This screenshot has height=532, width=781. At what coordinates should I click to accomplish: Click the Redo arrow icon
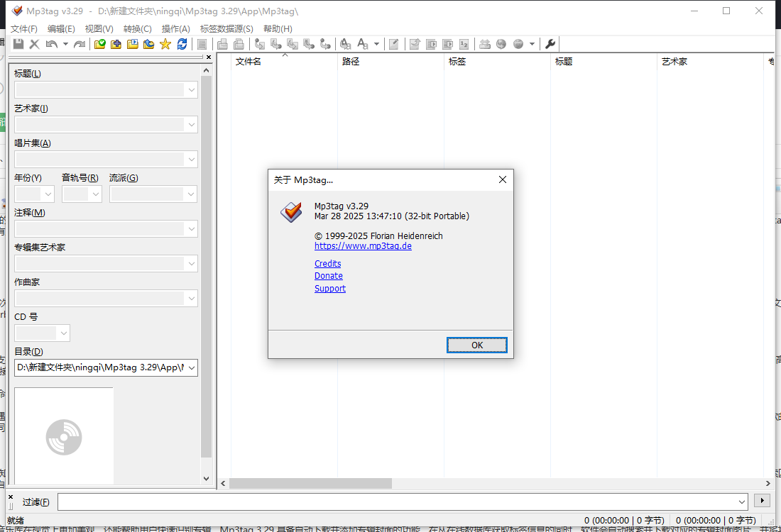point(80,44)
